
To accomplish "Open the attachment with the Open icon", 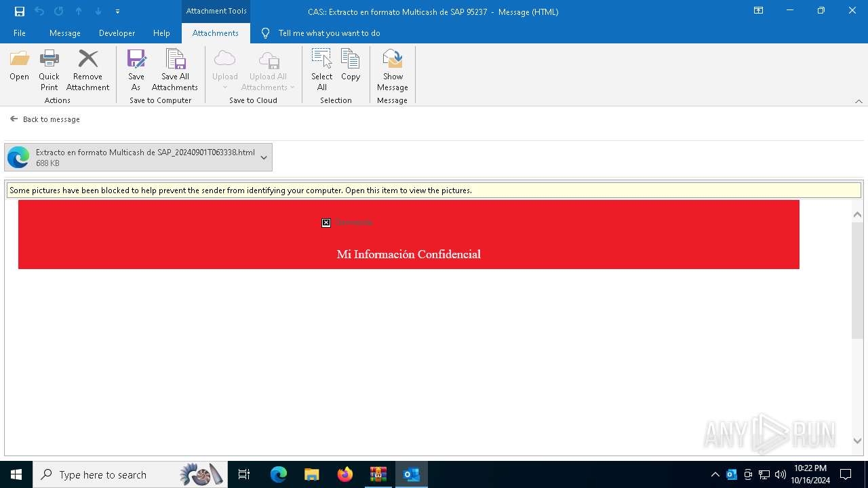I will [x=19, y=66].
